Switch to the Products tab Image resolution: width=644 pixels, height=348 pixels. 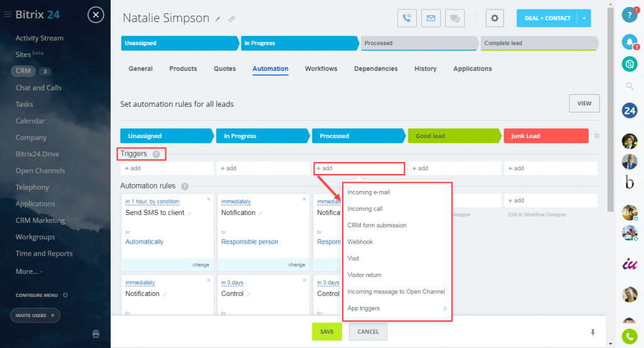(183, 68)
